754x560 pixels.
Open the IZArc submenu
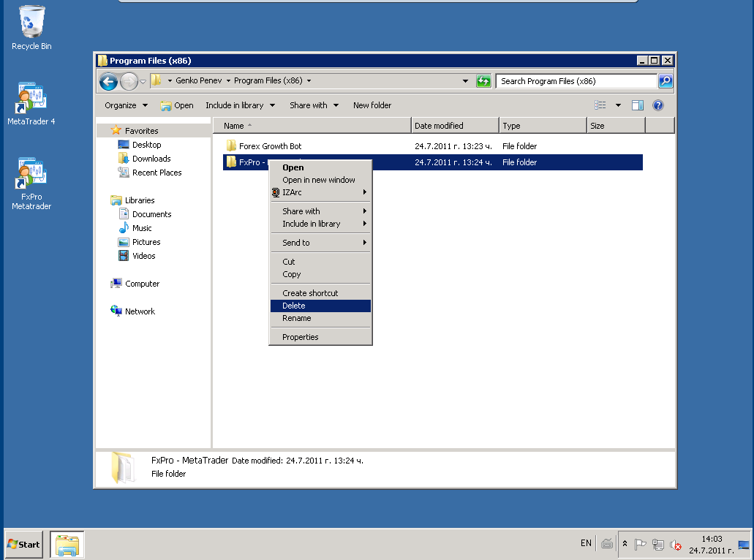point(320,192)
